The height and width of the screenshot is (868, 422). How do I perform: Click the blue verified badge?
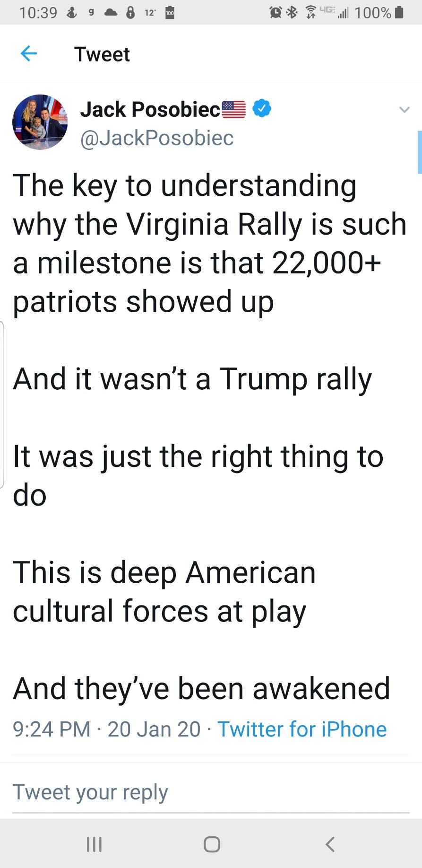[x=262, y=109]
